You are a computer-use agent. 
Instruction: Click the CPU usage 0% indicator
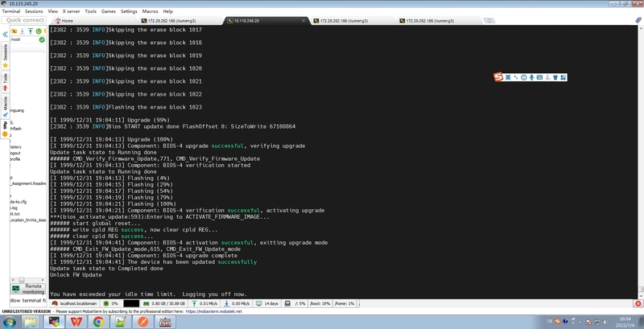click(x=111, y=303)
